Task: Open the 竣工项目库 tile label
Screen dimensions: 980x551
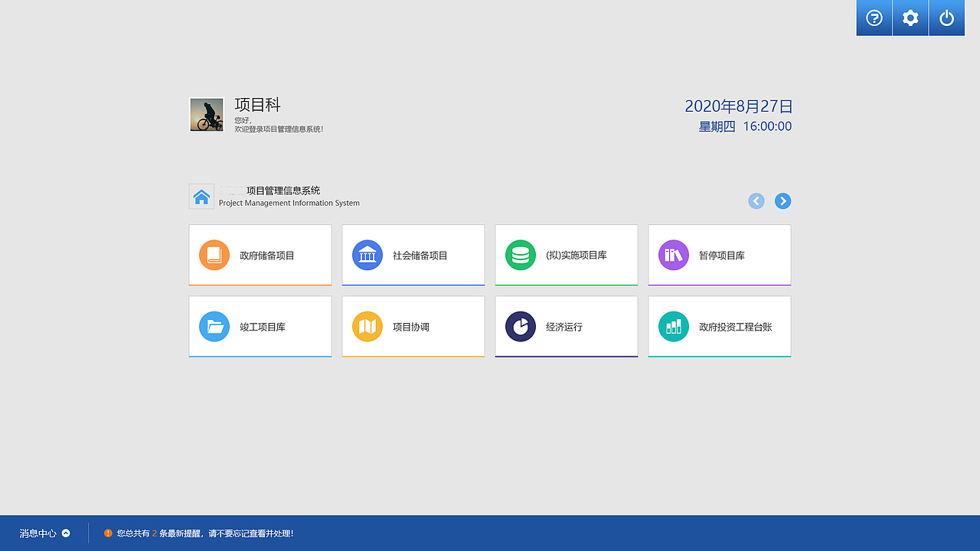Action: coord(263,327)
